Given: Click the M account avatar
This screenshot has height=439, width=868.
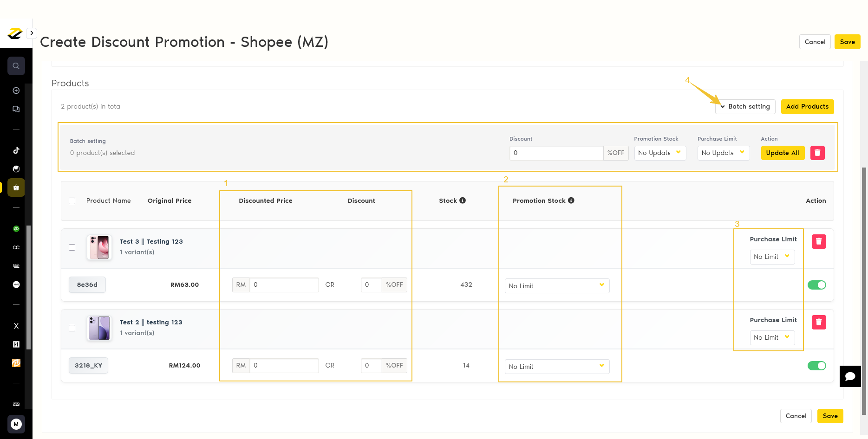Looking at the screenshot, I should pos(16,424).
